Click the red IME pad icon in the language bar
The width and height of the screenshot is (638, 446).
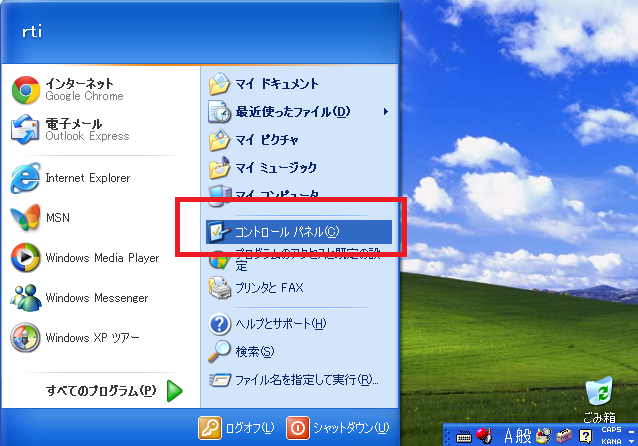click(484, 435)
